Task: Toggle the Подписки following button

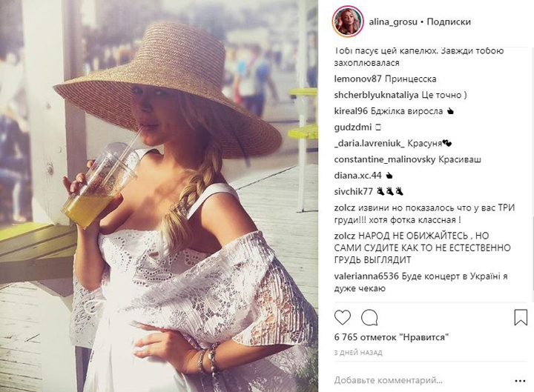Action: click(449, 21)
